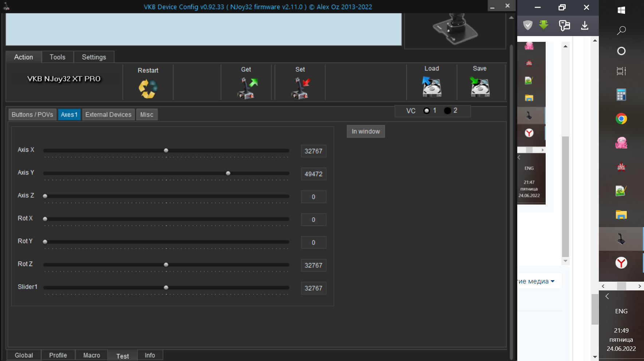Click the Get configuration joystick icon
Image resolution: width=644 pixels, height=361 pixels.
(247, 88)
